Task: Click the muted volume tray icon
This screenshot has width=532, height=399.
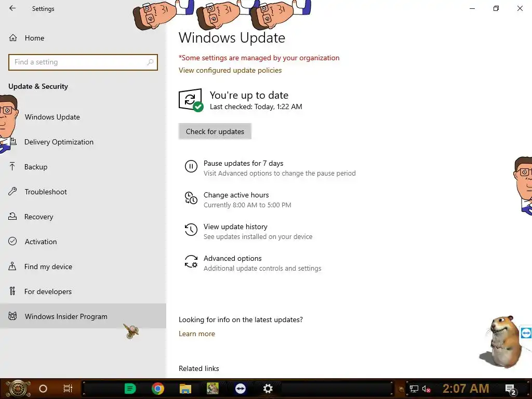Action: (426, 389)
